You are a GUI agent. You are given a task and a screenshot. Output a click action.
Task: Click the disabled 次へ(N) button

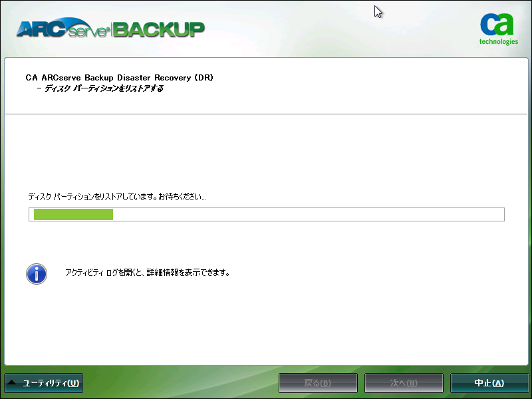pos(404,382)
